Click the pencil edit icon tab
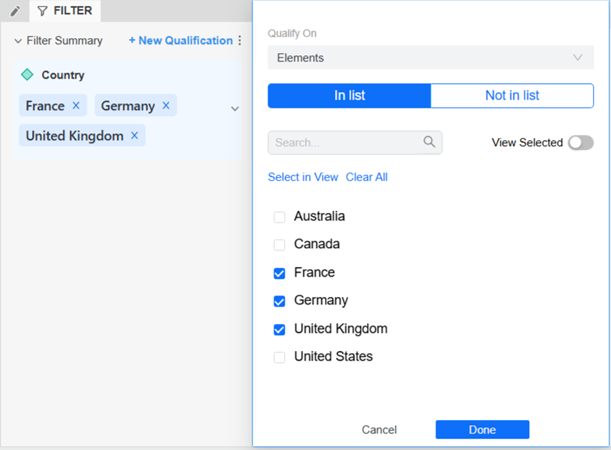The height and width of the screenshot is (450, 611). click(14, 11)
